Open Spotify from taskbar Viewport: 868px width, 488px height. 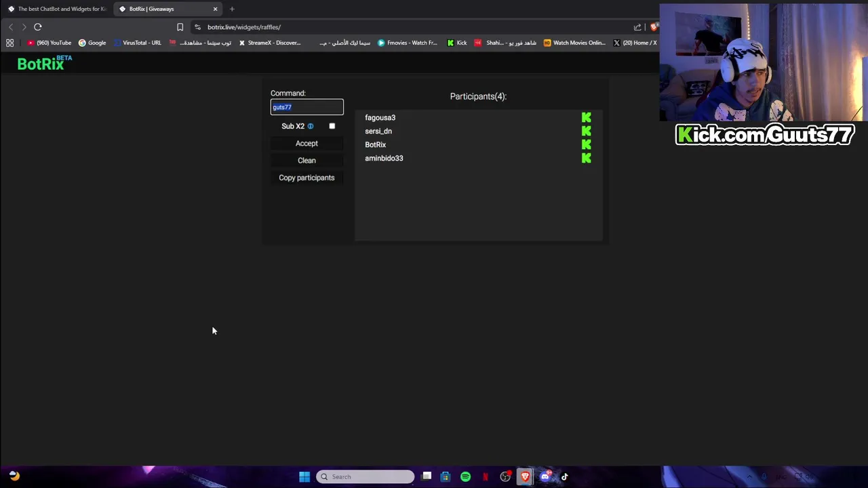pyautogui.click(x=465, y=476)
